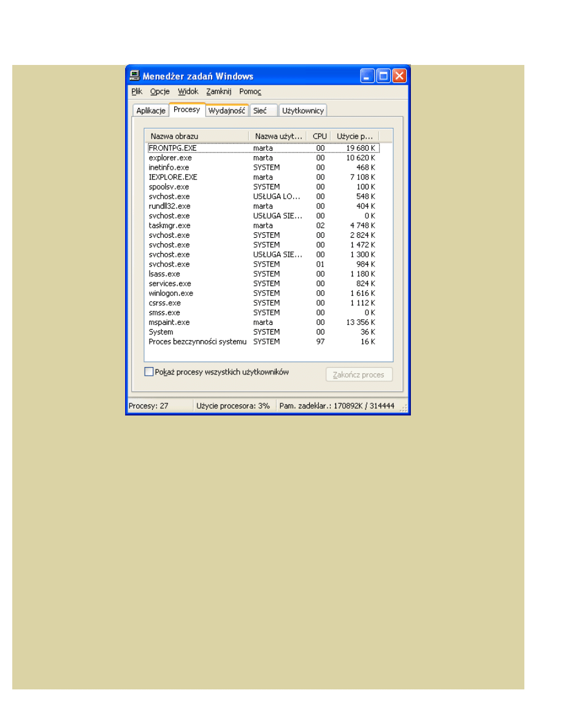Viewport: 563px width, 728px height.
Task: Switch to the Wydajność tab
Action: coord(227,111)
